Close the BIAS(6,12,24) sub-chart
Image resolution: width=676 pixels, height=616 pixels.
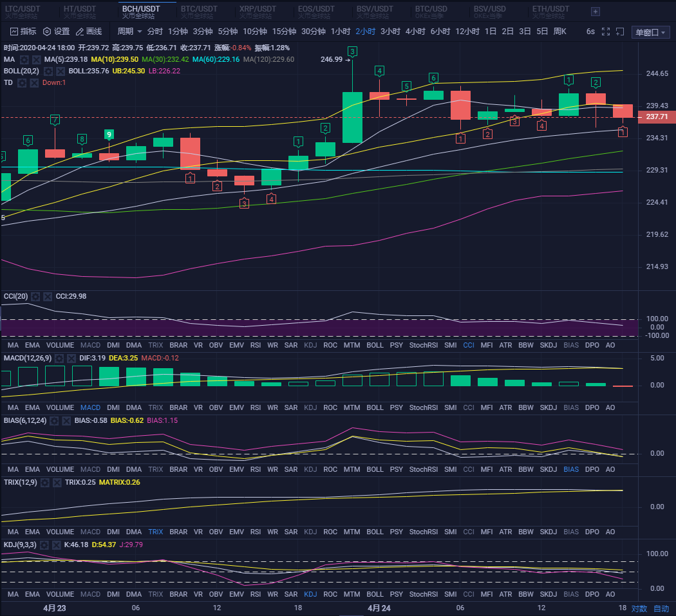[66, 421]
